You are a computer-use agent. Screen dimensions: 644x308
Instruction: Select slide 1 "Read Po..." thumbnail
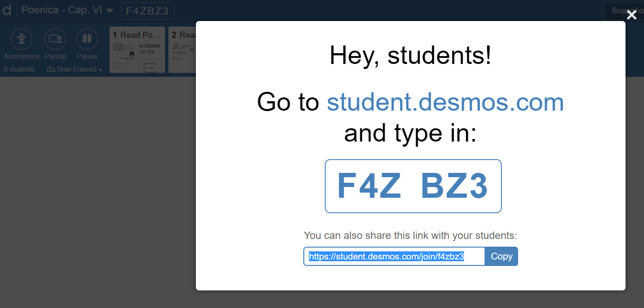[x=137, y=49]
